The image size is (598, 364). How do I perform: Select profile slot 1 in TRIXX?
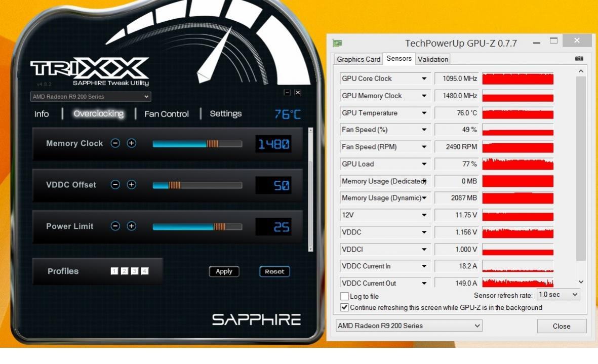click(114, 271)
